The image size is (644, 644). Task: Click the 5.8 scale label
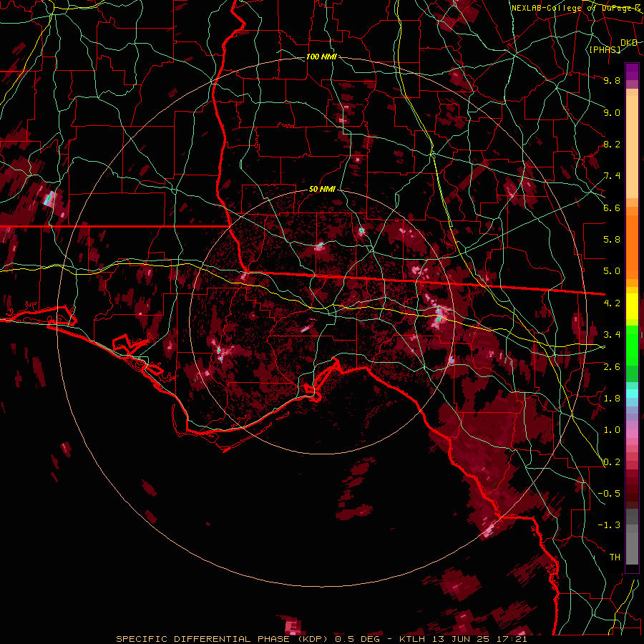pos(612,240)
